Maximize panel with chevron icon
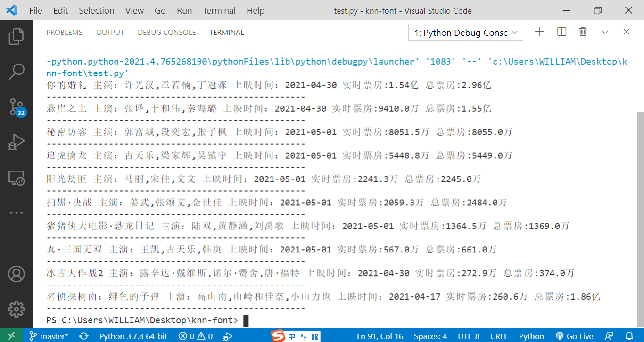644x342 pixels. click(605, 32)
